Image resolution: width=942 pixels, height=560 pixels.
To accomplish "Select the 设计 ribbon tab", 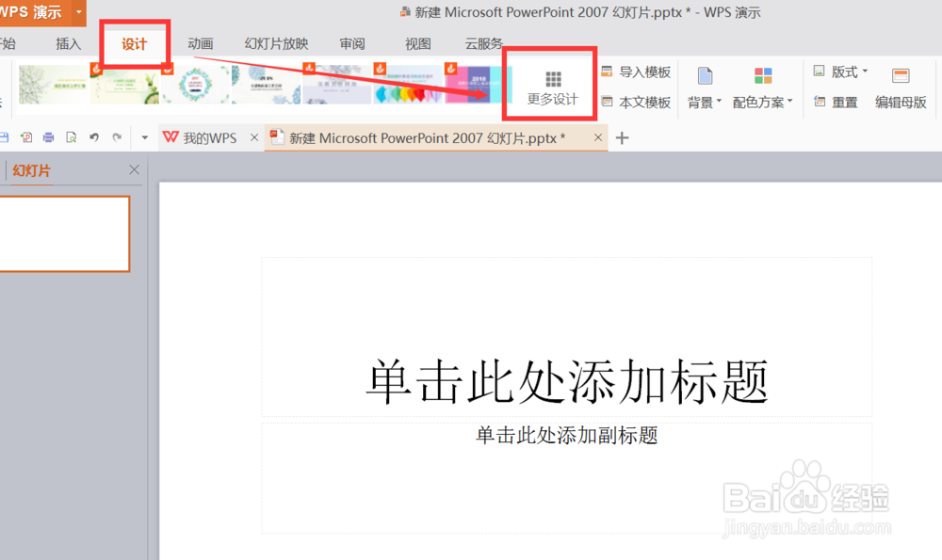I will pyautogui.click(x=134, y=44).
